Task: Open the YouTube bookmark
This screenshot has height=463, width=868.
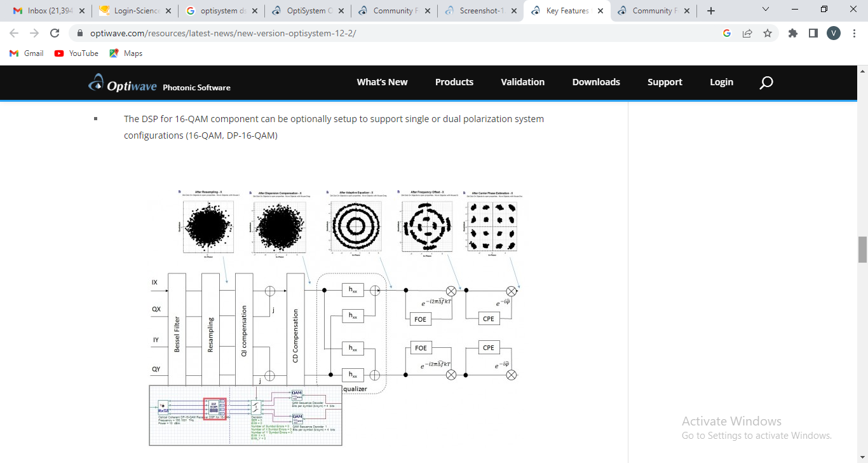Action: 76,53
